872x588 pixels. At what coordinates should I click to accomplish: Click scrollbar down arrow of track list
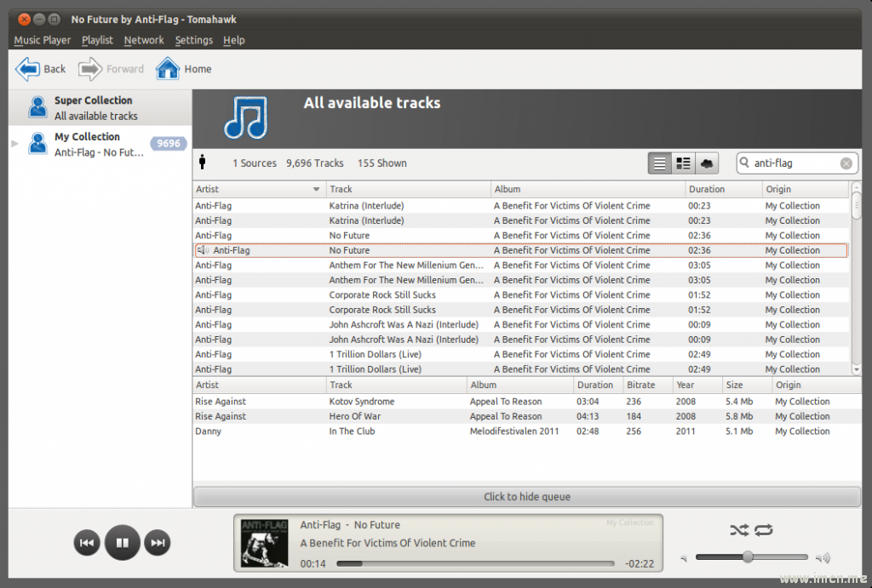(857, 369)
